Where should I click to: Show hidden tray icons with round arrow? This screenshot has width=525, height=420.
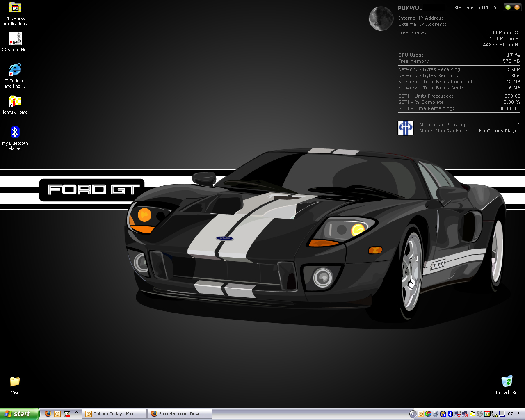click(413, 414)
